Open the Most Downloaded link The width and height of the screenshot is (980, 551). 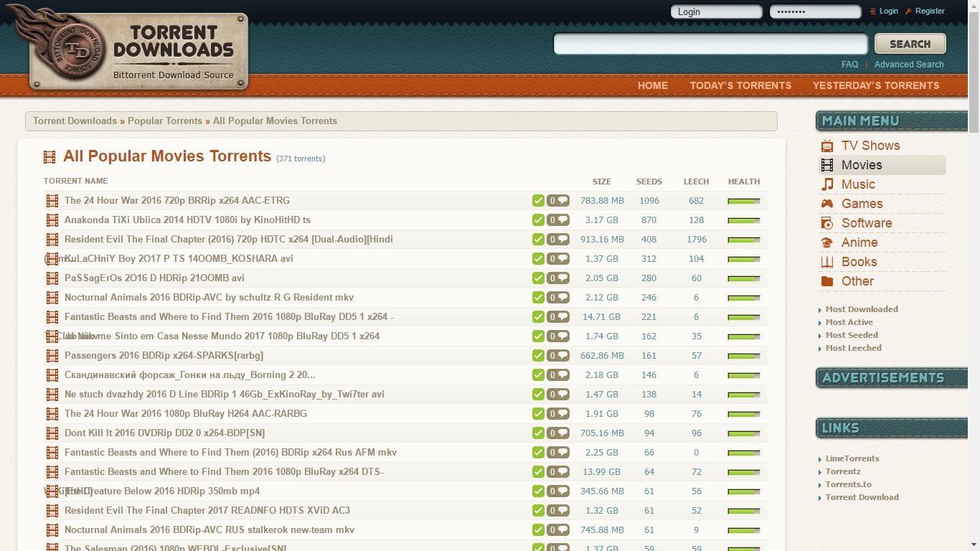862,309
